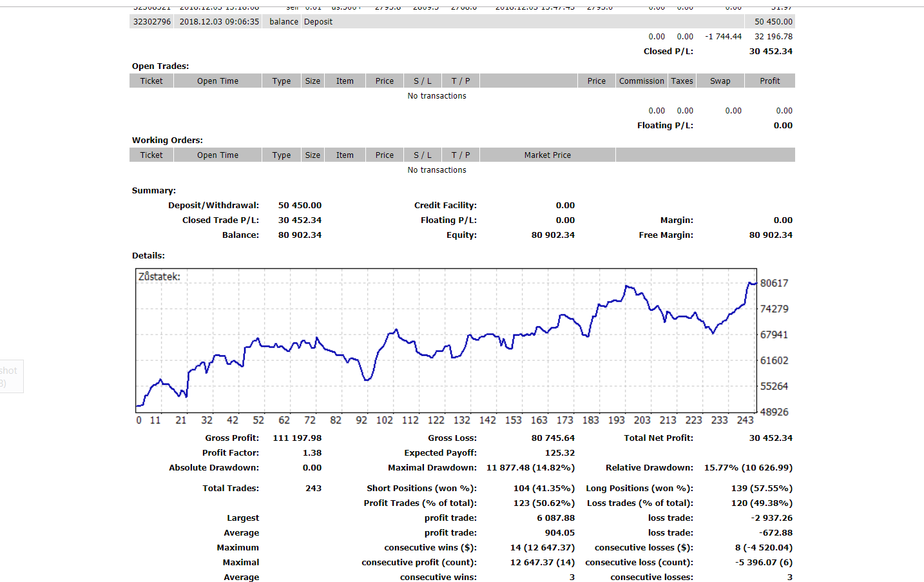
Task: Click the 74279 axis value
Action: pyautogui.click(x=774, y=309)
